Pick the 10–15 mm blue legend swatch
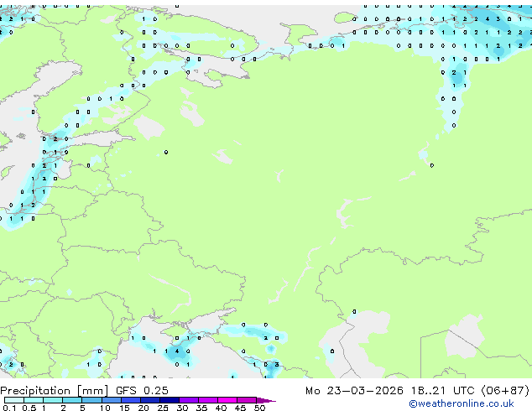Screen dimensions: 532x411 tap(112, 400)
